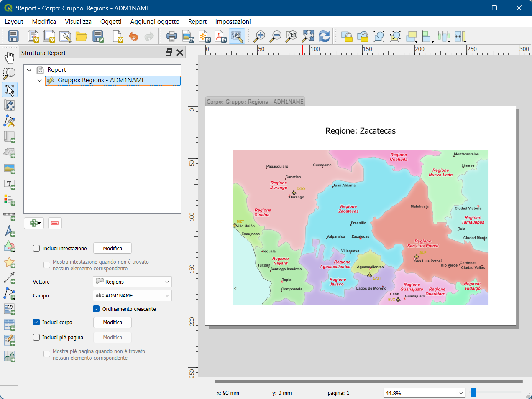Open the Vettore layer dropdown
This screenshot has width=532, height=399.
[x=132, y=282]
